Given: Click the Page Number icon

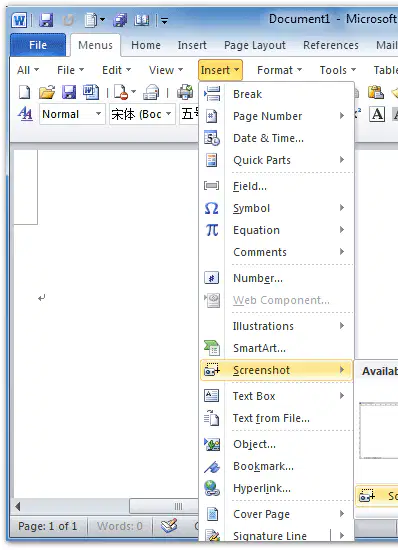Looking at the screenshot, I should coord(211,116).
